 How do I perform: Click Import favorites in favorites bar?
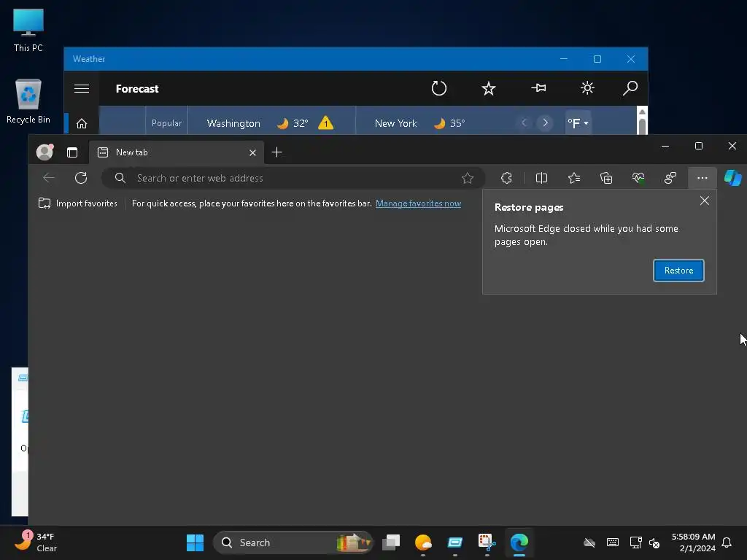(77, 203)
